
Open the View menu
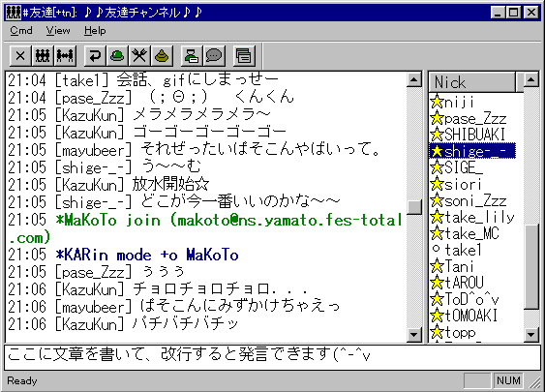[x=58, y=31]
